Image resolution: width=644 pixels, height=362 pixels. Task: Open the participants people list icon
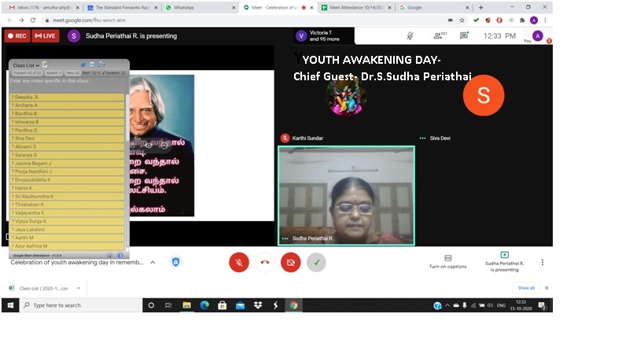tap(440, 35)
